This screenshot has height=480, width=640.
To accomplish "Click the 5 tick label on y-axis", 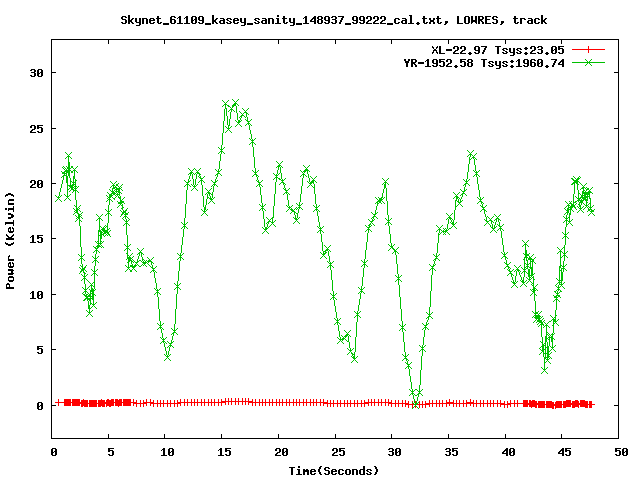I will (x=40, y=350).
